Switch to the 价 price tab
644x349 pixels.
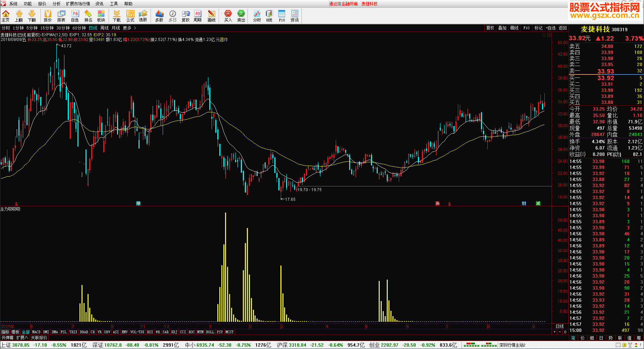click(582, 338)
